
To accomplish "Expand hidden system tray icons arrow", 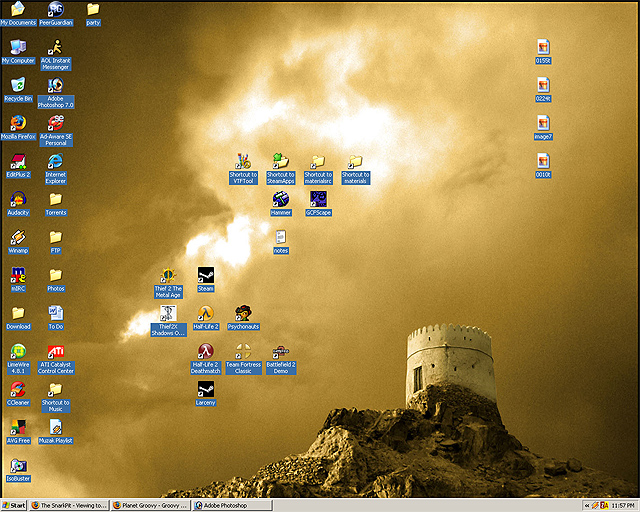I will click(x=587, y=505).
